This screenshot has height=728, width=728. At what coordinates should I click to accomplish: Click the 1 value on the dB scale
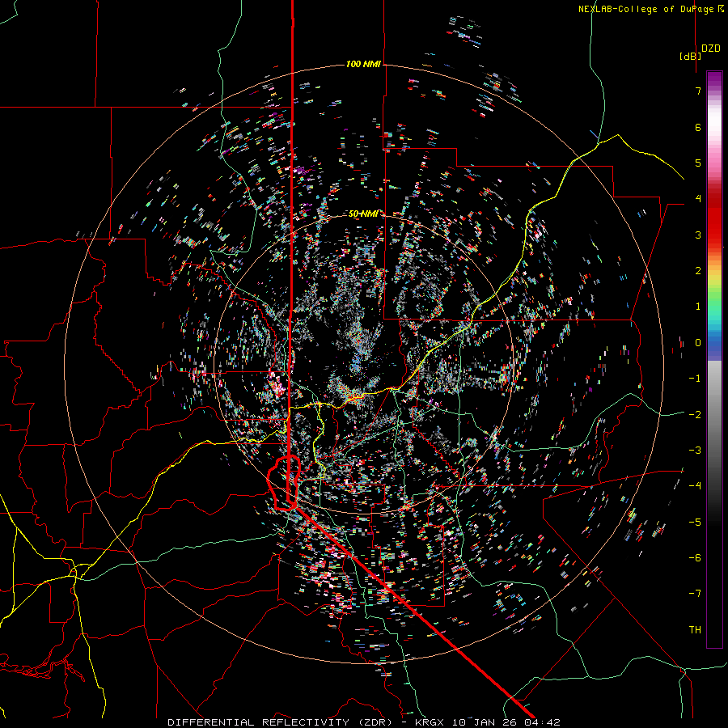click(698, 307)
